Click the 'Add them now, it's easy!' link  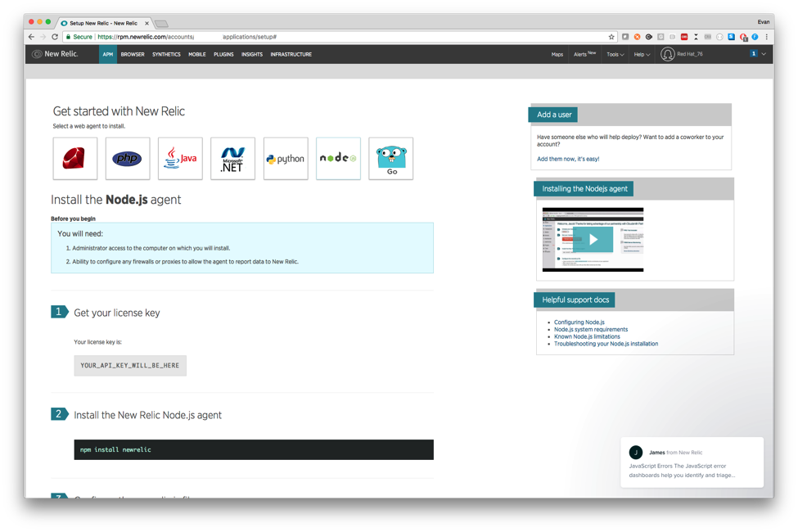568,159
